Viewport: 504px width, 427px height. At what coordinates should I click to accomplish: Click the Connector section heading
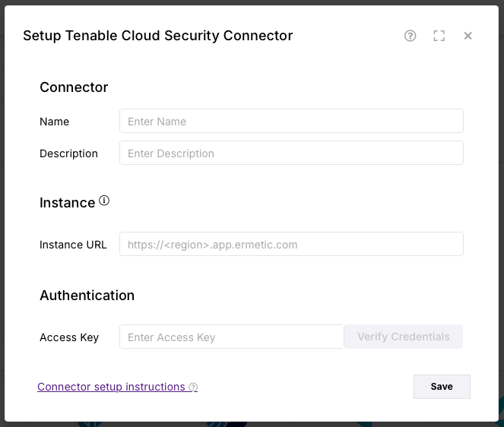[x=74, y=87]
